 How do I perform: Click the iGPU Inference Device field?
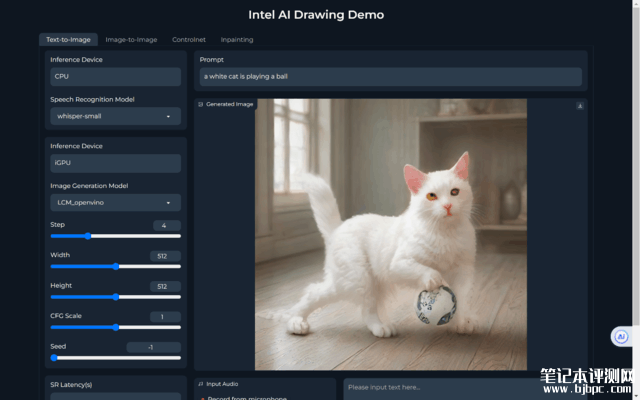[x=116, y=163]
